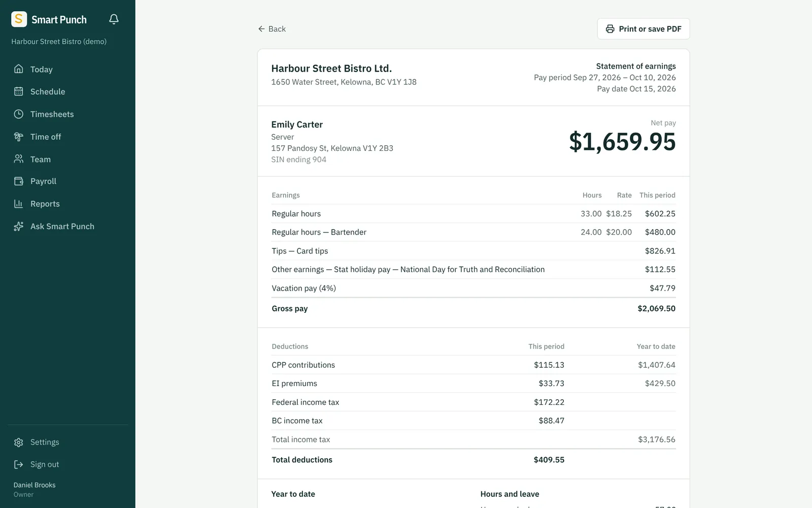Click the Schedule calendar icon
The height and width of the screenshot is (508, 812).
coord(19,91)
